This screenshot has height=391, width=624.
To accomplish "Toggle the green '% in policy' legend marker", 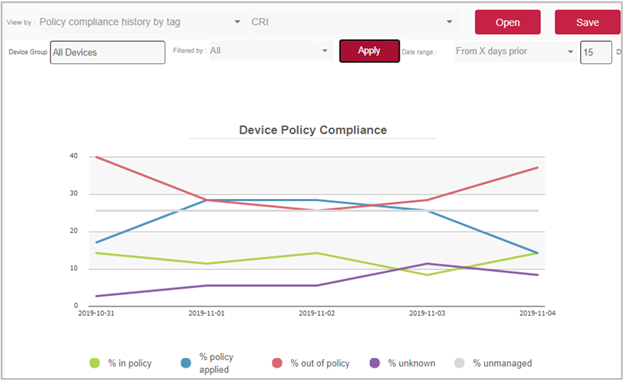I will (x=95, y=363).
